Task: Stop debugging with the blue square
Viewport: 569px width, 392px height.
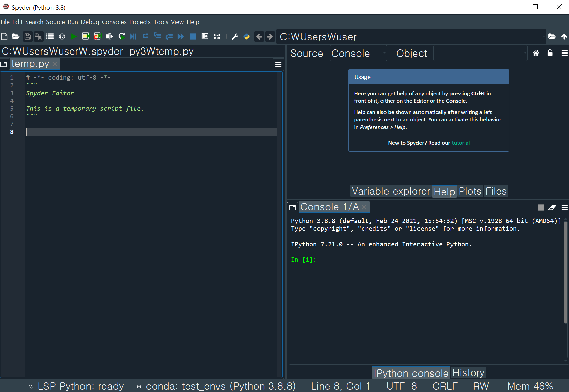Action: pos(193,36)
